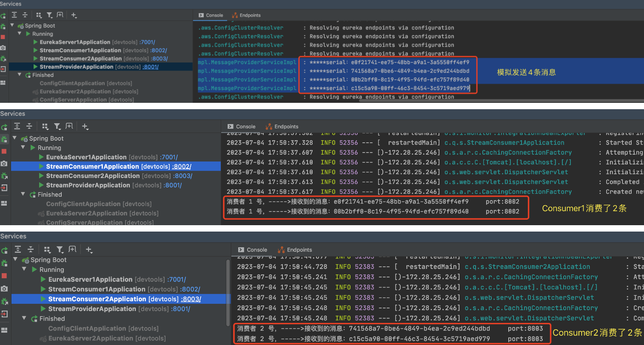Viewport: 644px width, 345px height.
Task: Open :8002/ link in middle panel
Action: [x=182, y=167]
